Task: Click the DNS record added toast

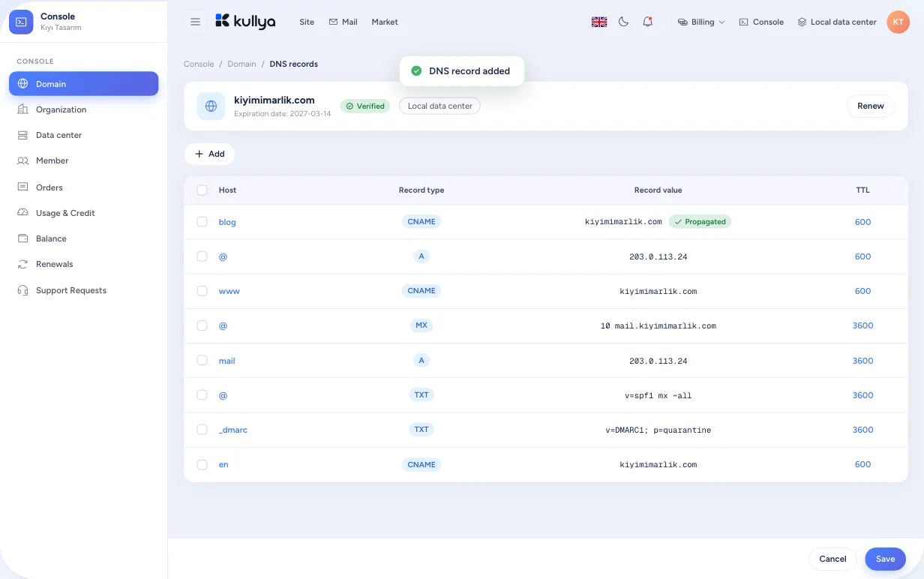Action: point(461,71)
